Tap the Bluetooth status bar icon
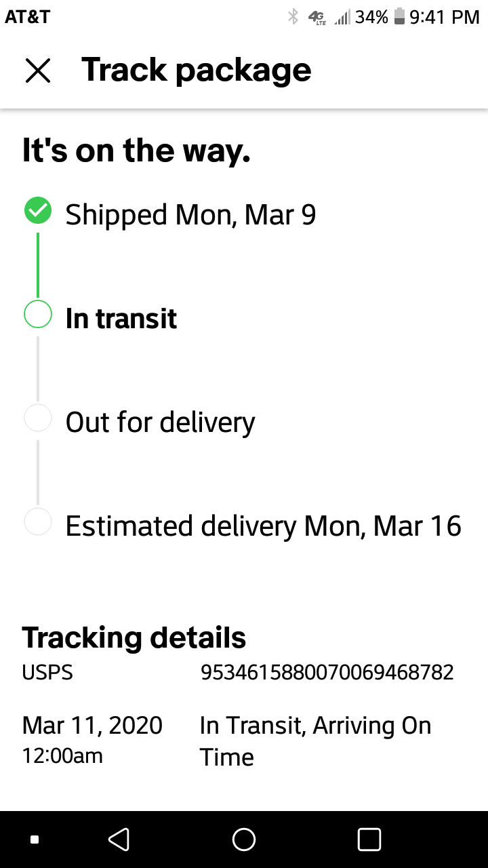The image size is (488, 868). (x=293, y=17)
